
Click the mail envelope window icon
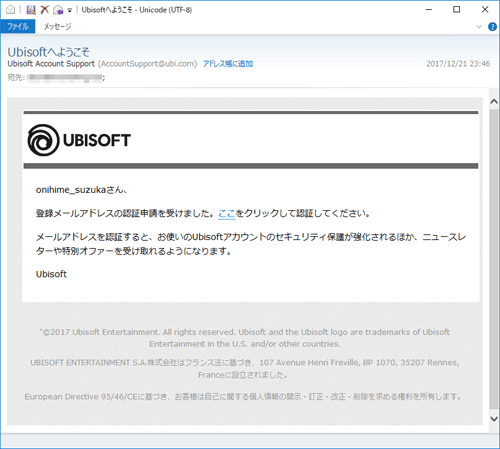point(10,10)
